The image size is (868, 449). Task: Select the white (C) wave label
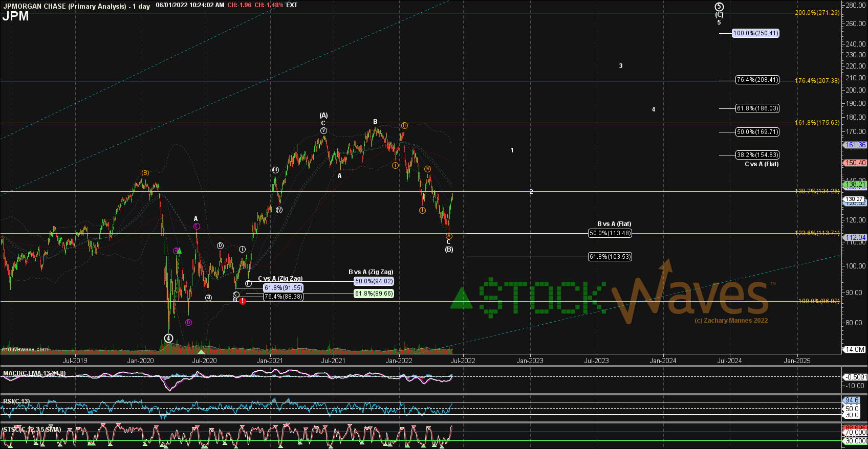tap(719, 15)
